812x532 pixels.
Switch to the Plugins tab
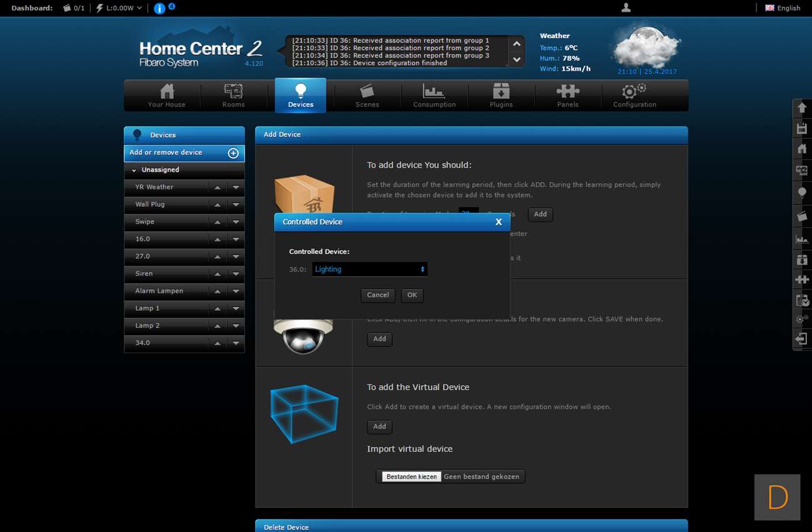coord(501,96)
